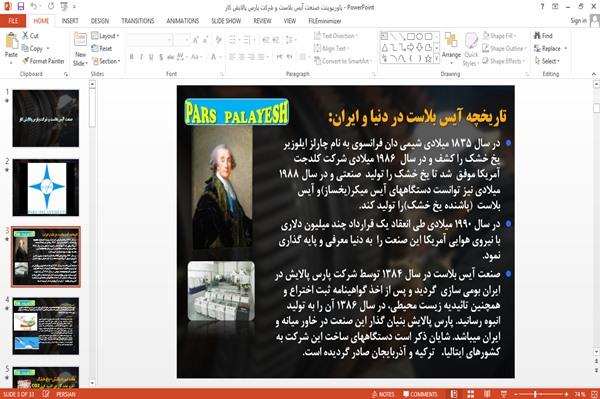This screenshot has width=600, height=399.
Task: Switch to the REVIEW tab
Action: [x=262, y=21]
